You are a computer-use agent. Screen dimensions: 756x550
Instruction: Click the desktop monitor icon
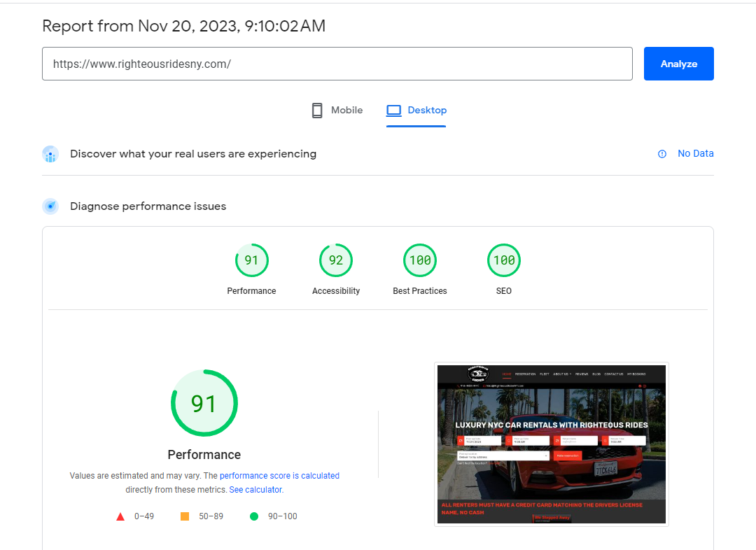[x=393, y=111]
